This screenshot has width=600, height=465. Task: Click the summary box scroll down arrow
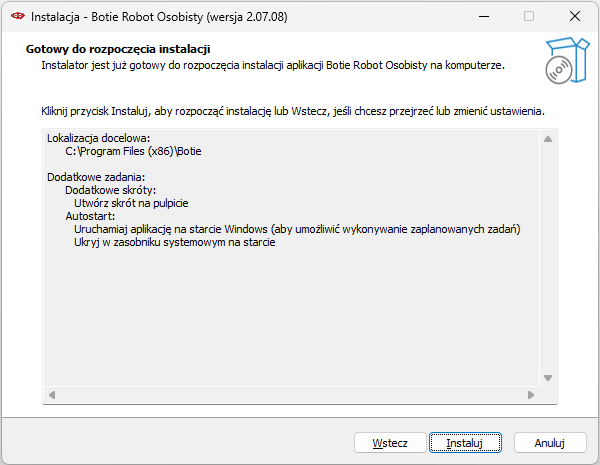click(x=548, y=378)
